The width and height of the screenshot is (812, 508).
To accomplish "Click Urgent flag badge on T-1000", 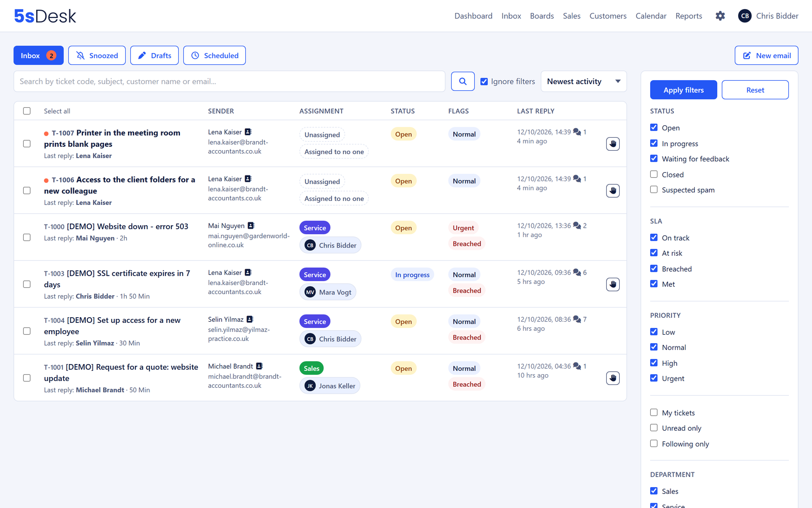I will pos(463,228).
